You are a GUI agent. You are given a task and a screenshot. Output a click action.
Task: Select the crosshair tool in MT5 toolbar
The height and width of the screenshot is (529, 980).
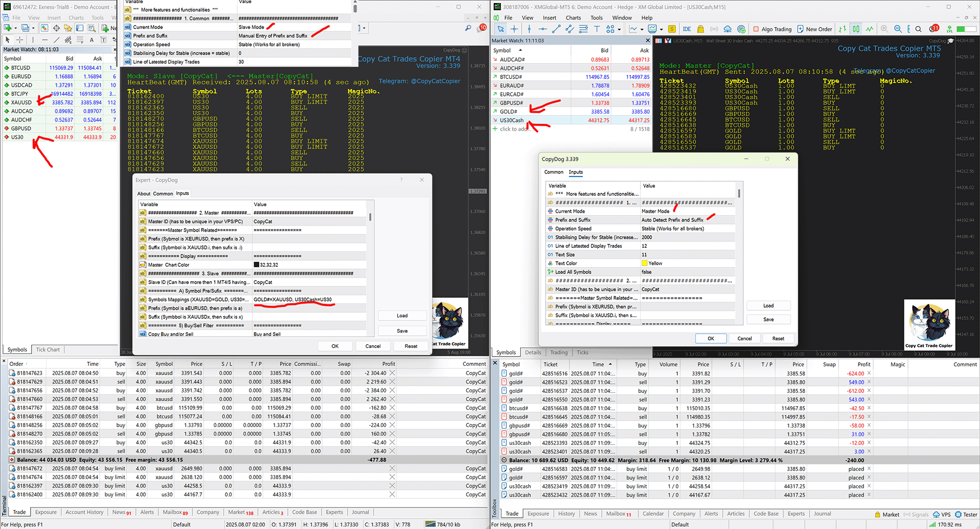pyautogui.click(x=514, y=29)
